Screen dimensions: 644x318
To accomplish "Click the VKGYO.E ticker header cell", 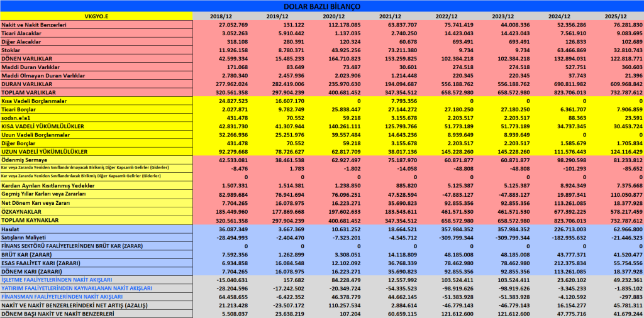I will pos(96,16).
